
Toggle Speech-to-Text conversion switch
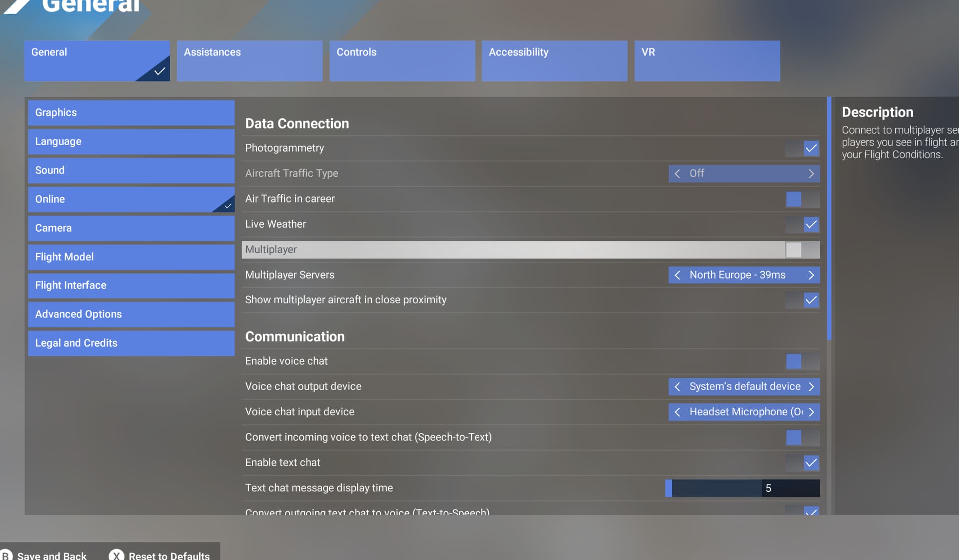coord(802,437)
